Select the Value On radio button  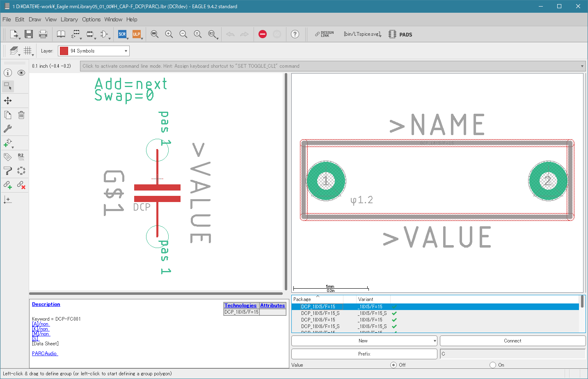tap(493, 365)
